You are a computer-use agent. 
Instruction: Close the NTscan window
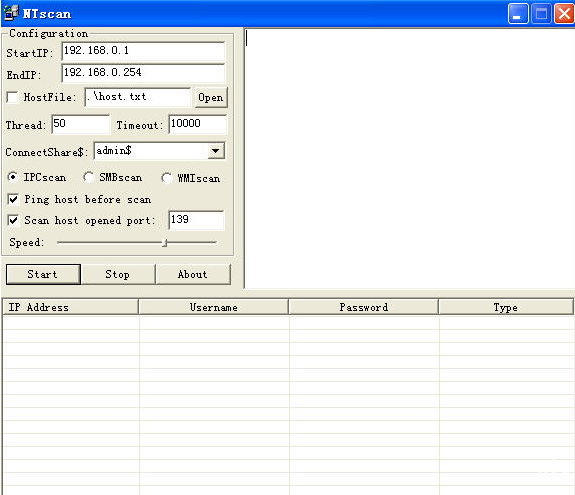point(564,14)
